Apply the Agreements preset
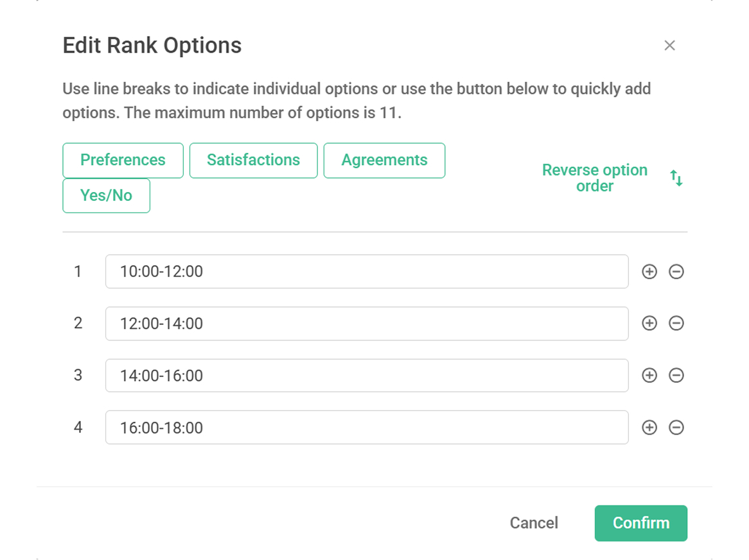Viewport: 749px width, 560px height. [384, 160]
